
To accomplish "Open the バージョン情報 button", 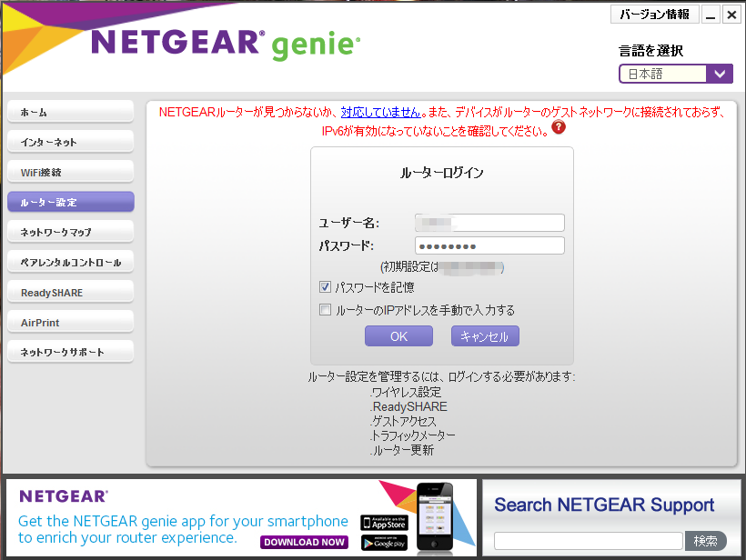I will pyautogui.click(x=655, y=15).
